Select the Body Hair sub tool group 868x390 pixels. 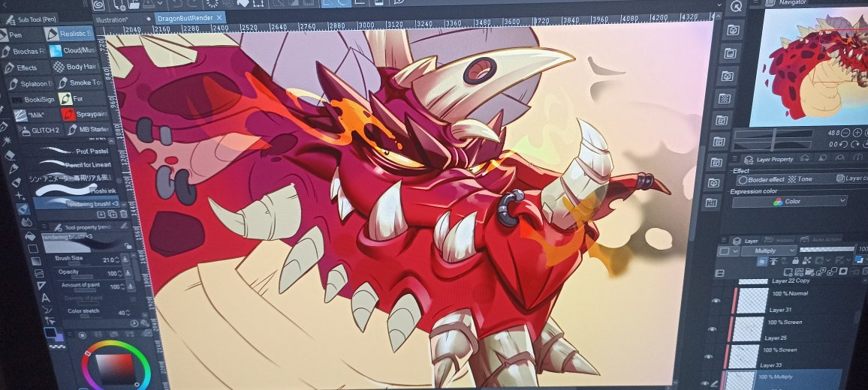[75, 67]
